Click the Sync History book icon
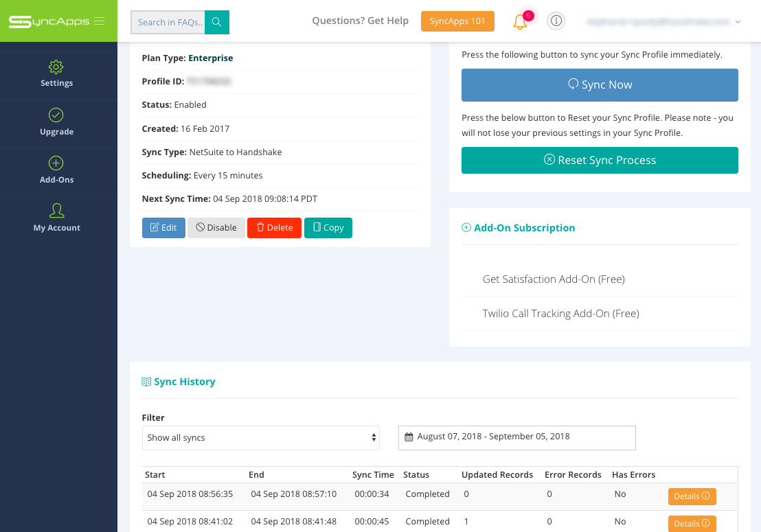This screenshot has width=761, height=532. tap(146, 382)
